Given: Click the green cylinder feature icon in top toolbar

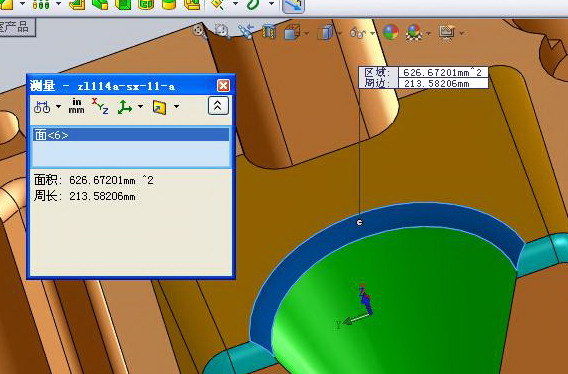Looking at the screenshot, I should pos(169,4).
